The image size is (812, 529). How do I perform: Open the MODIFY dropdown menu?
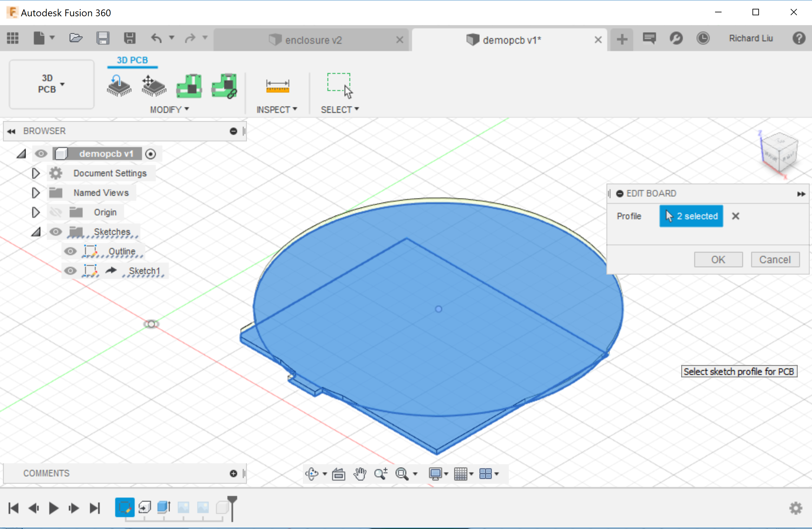(169, 110)
